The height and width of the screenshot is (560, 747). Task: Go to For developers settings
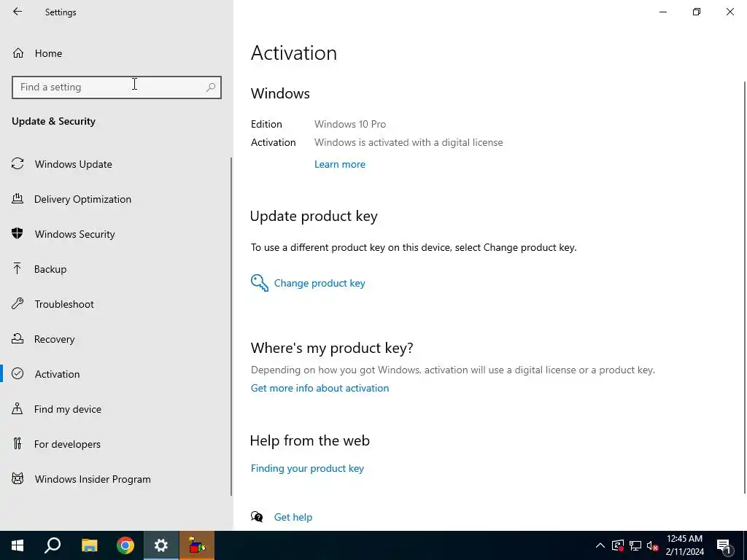click(67, 444)
